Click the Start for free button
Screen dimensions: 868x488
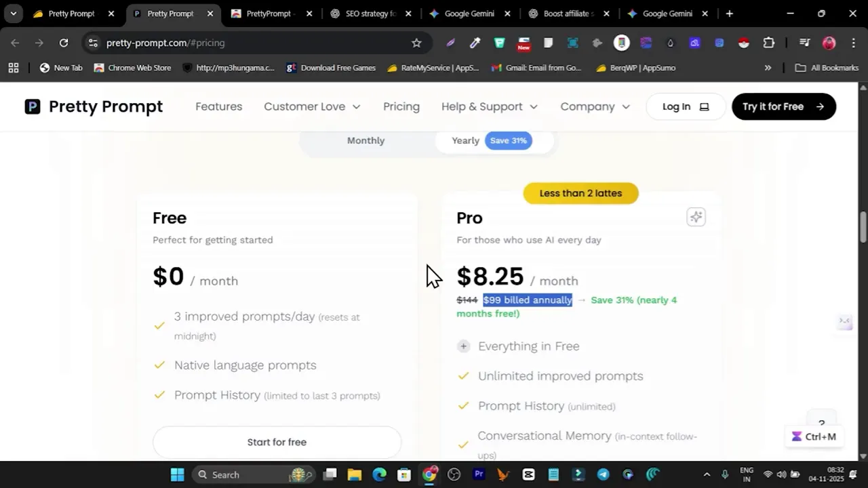click(x=277, y=442)
